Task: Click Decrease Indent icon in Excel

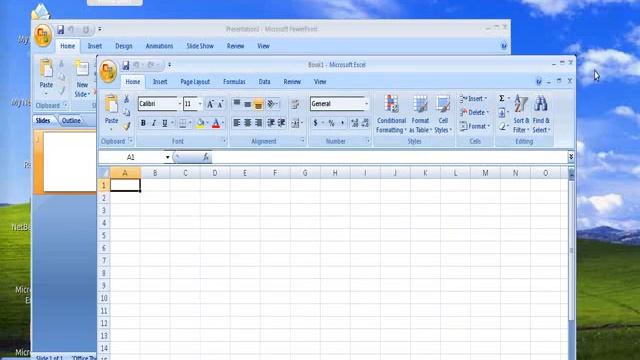Action: [x=271, y=123]
